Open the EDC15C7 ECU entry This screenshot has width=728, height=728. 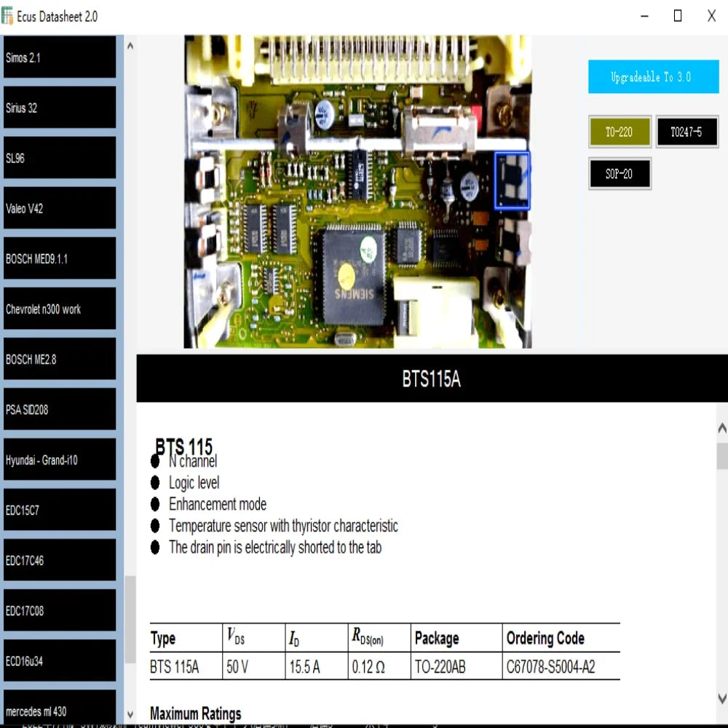[x=58, y=510]
